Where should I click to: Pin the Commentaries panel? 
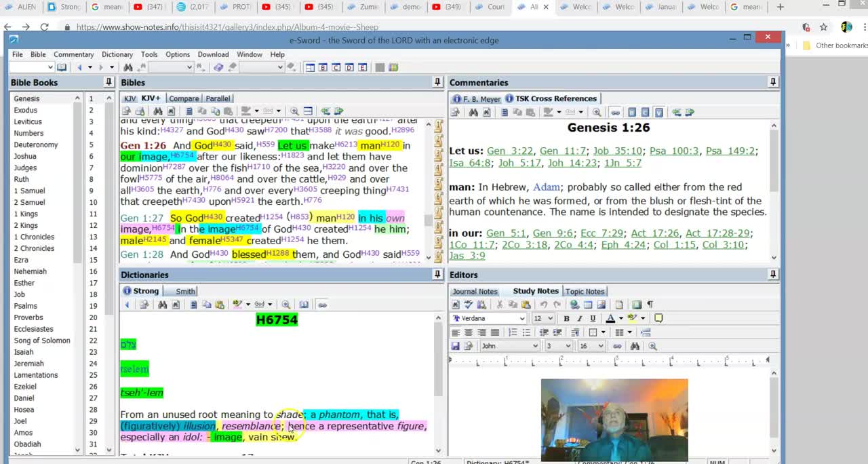coord(772,82)
